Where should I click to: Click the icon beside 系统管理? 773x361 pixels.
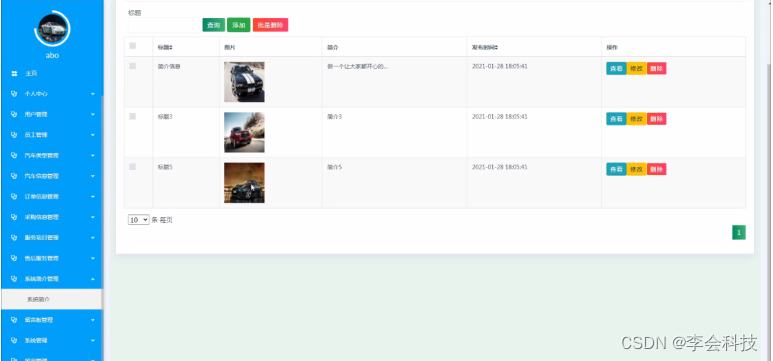coord(14,340)
